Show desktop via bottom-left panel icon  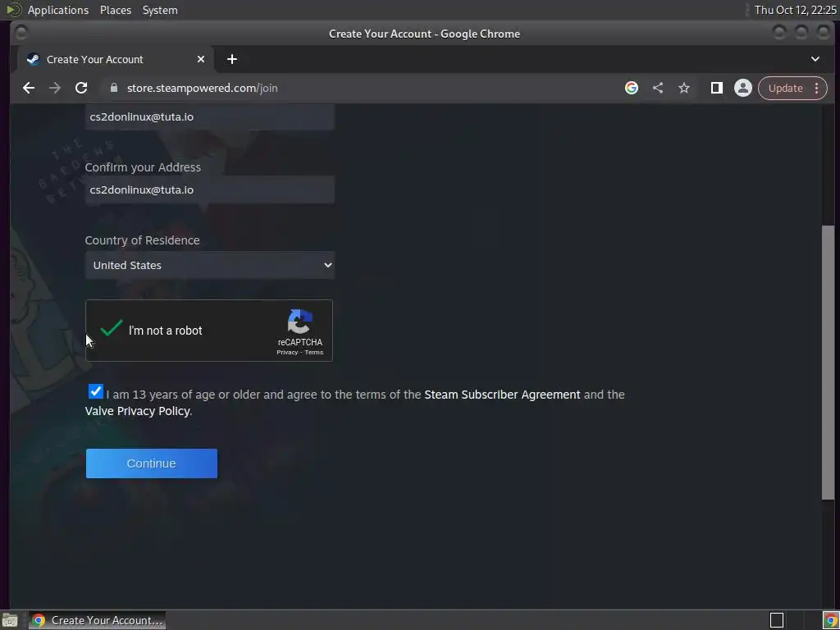point(10,620)
